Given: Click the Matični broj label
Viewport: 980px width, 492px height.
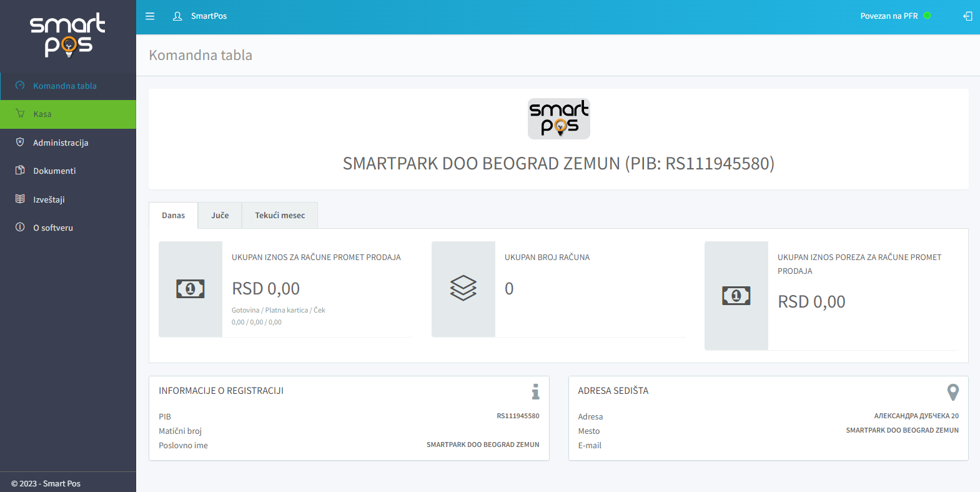Looking at the screenshot, I should click(x=180, y=431).
